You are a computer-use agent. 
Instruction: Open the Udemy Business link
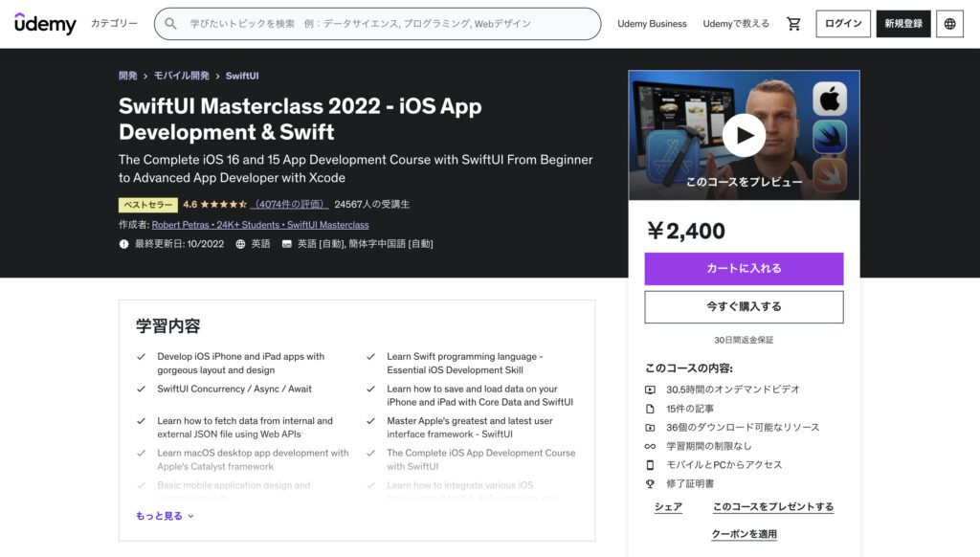pos(652,24)
